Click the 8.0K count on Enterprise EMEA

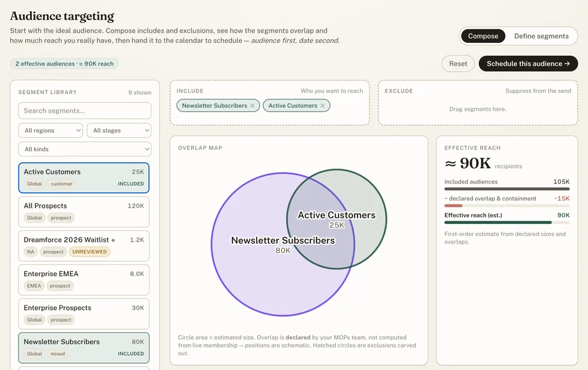[x=137, y=274]
